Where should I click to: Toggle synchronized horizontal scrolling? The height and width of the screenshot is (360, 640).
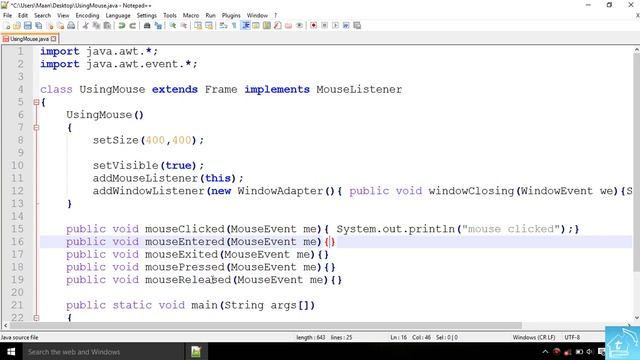point(209,25)
